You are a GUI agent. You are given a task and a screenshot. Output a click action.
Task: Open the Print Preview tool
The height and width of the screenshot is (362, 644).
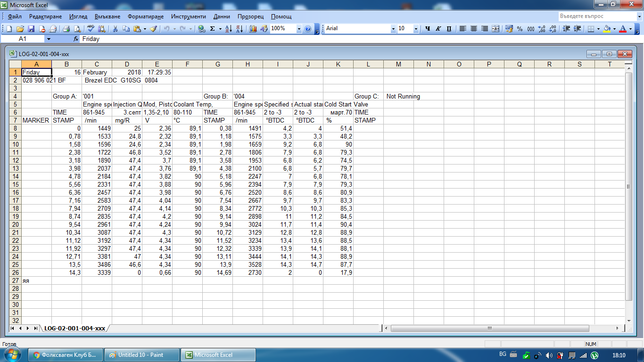pyautogui.click(x=77, y=29)
